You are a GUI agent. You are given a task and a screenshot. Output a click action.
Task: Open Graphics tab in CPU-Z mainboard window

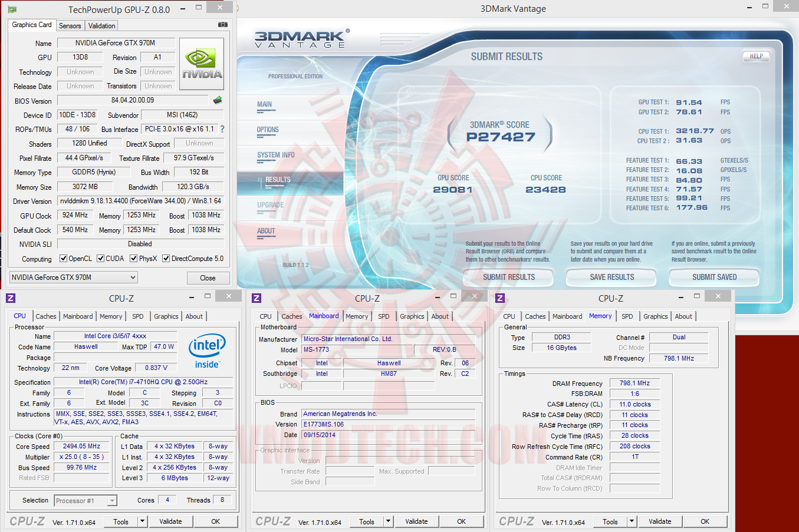[x=412, y=316]
